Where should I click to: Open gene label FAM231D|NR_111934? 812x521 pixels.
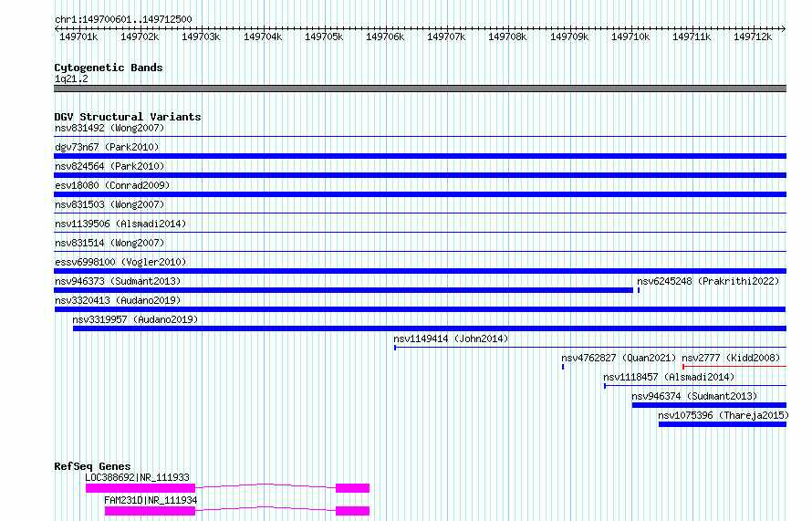click(x=151, y=500)
